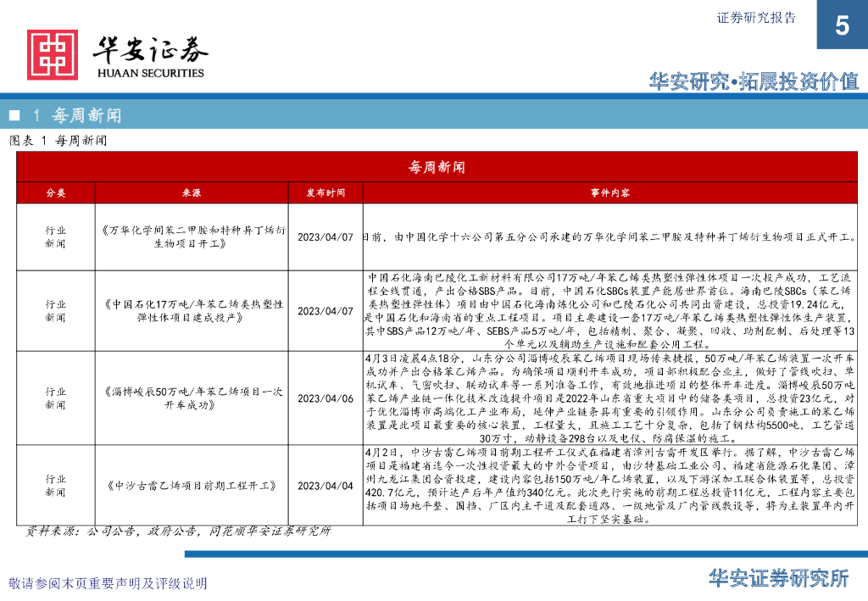The width and height of the screenshot is (868, 601).
Task: Click the 行业新闻 cell in the 淄博峻辰 row
Action: [56, 398]
